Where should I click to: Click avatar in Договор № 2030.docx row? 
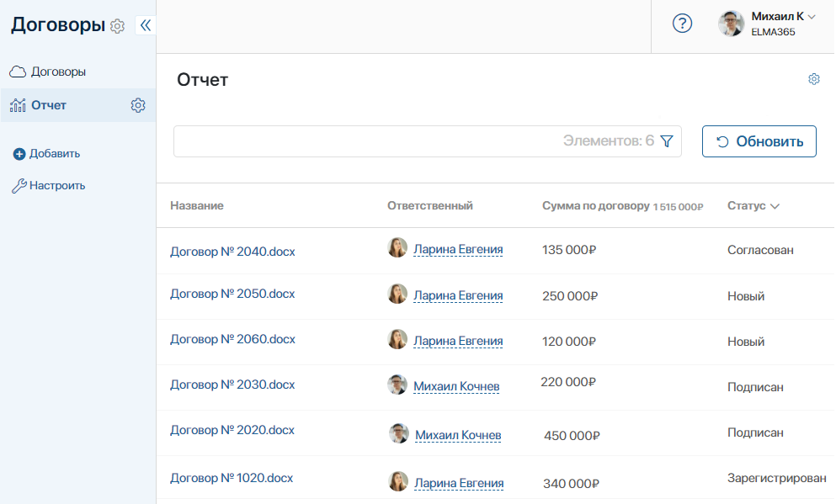[397, 385]
